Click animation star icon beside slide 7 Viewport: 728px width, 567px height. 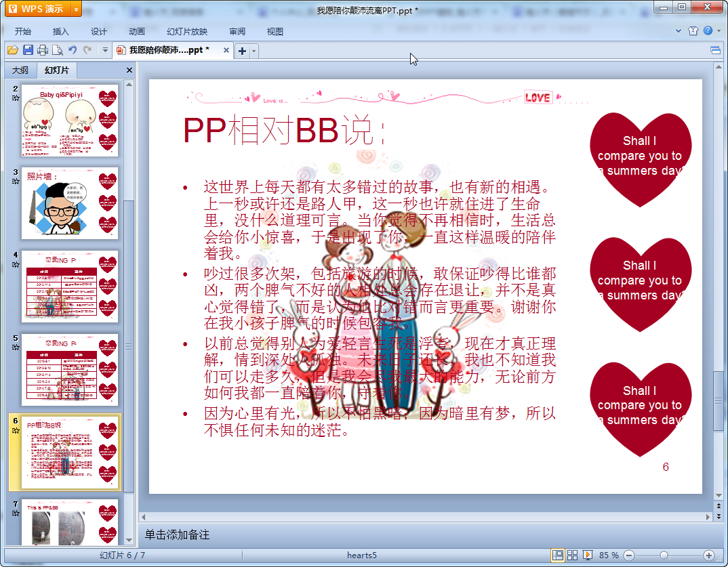pos(16,513)
